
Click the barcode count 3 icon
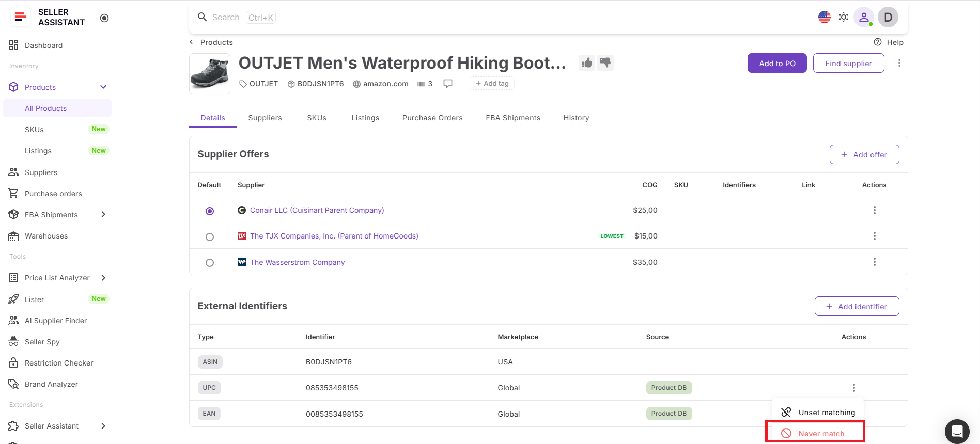pyautogui.click(x=425, y=84)
